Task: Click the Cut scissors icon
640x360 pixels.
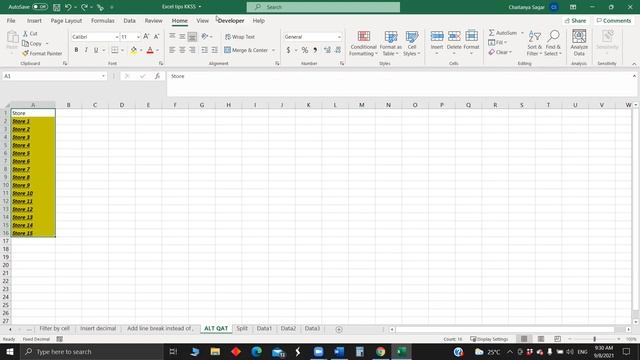Action: [x=25, y=33]
